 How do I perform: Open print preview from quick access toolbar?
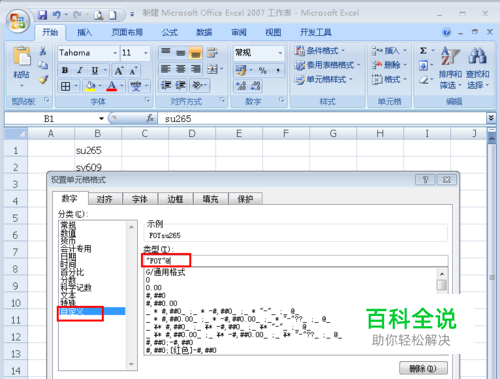click(99, 15)
